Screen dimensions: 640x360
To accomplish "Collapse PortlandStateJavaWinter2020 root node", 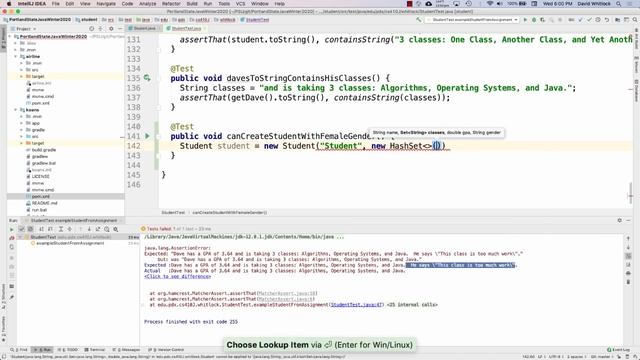I will [x=10, y=36].
